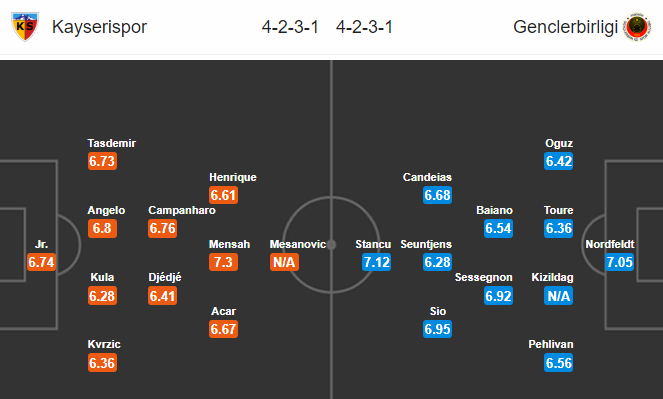Click the Kayserispor 4-2-3-1 formation text

[290, 27]
